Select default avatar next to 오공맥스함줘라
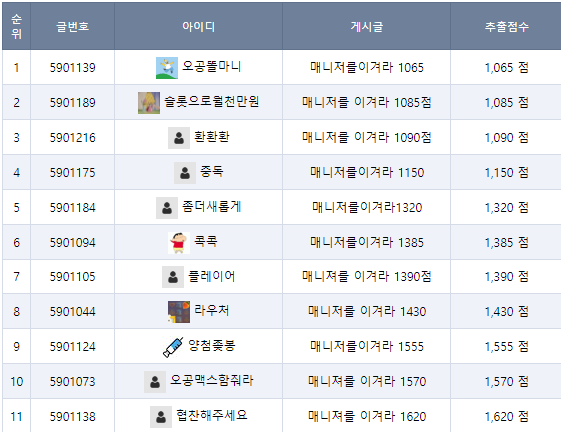This screenshot has width=561, height=432. point(155,382)
